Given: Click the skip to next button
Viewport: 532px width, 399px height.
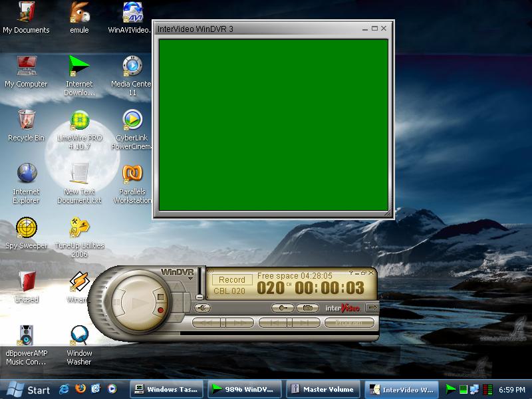Looking at the screenshot, I should [x=305, y=323].
